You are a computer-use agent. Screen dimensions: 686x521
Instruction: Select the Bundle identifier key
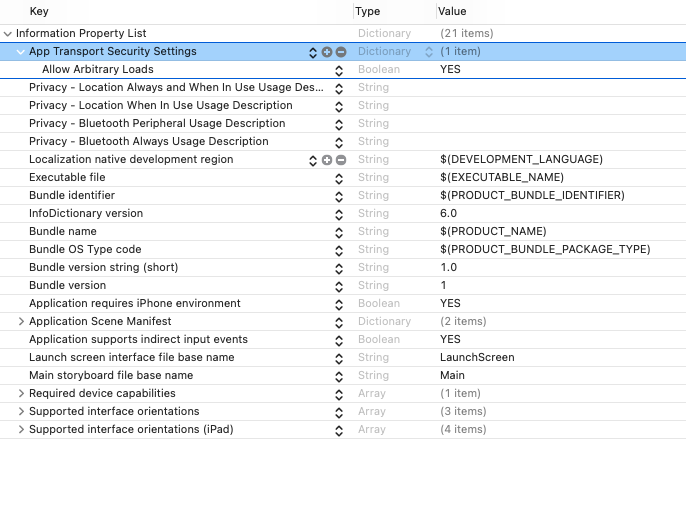(72, 196)
